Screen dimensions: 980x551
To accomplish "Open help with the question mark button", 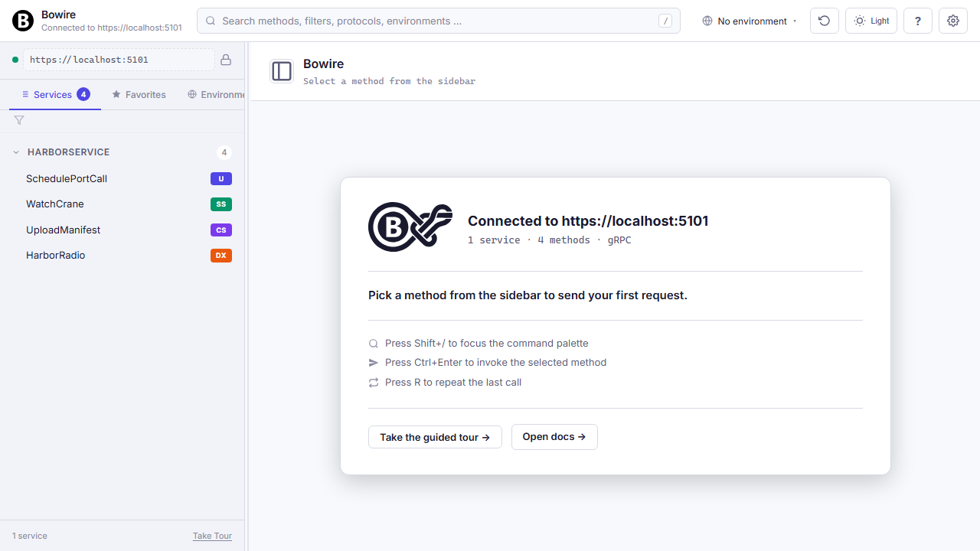I will (918, 21).
